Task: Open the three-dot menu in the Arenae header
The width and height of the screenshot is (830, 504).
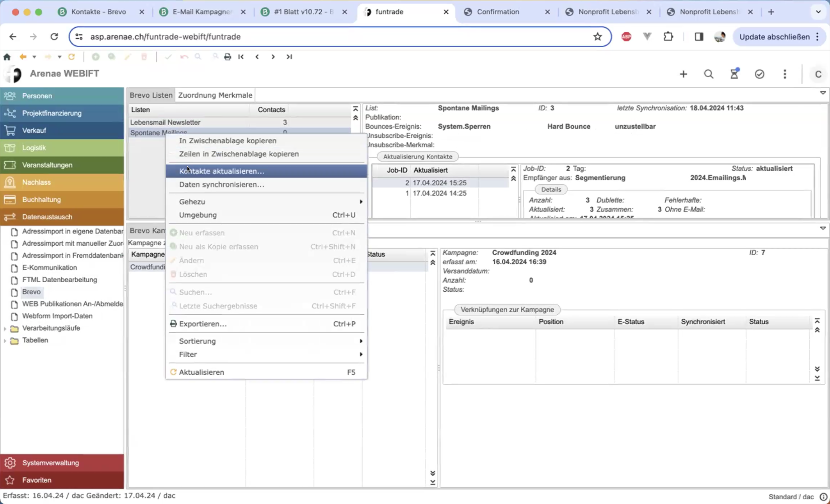Action: [785, 74]
